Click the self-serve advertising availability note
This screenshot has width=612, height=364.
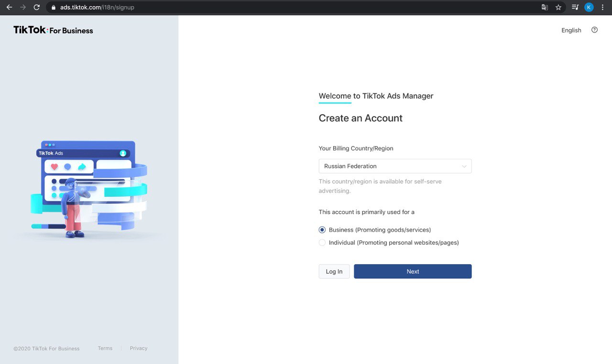pos(380,186)
